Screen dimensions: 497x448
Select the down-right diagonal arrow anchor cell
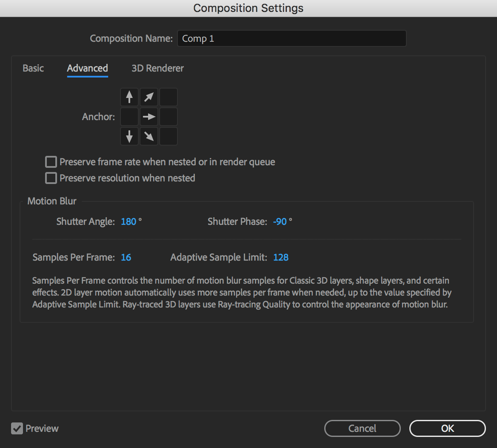tap(149, 136)
